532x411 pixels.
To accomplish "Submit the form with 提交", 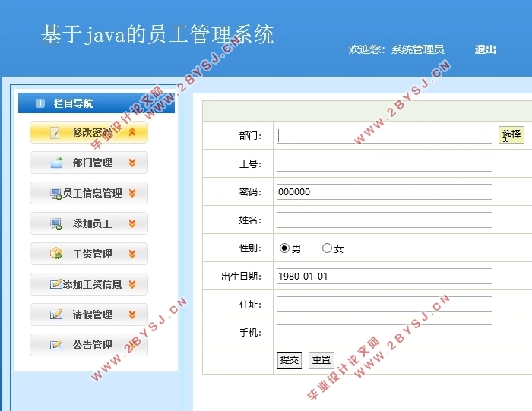I will click(290, 360).
